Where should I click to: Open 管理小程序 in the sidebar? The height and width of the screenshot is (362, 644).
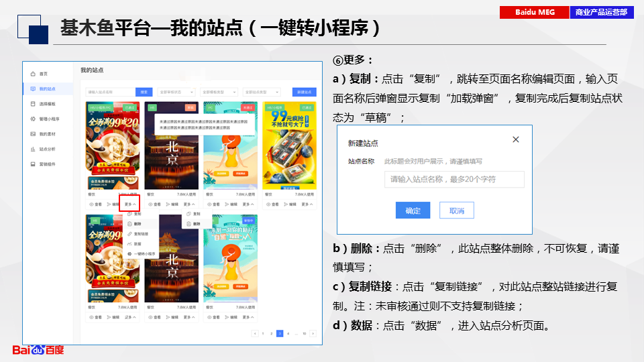(48, 119)
